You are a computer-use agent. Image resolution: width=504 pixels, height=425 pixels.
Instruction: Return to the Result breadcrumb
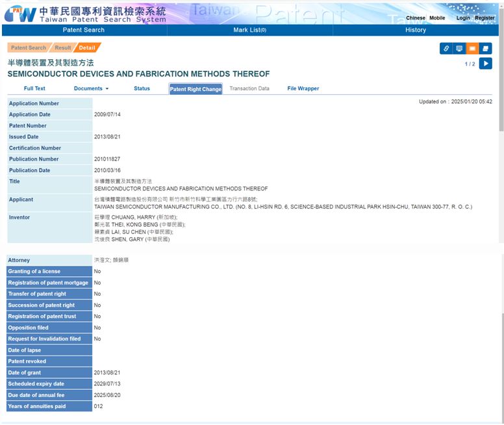tap(63, 47)
